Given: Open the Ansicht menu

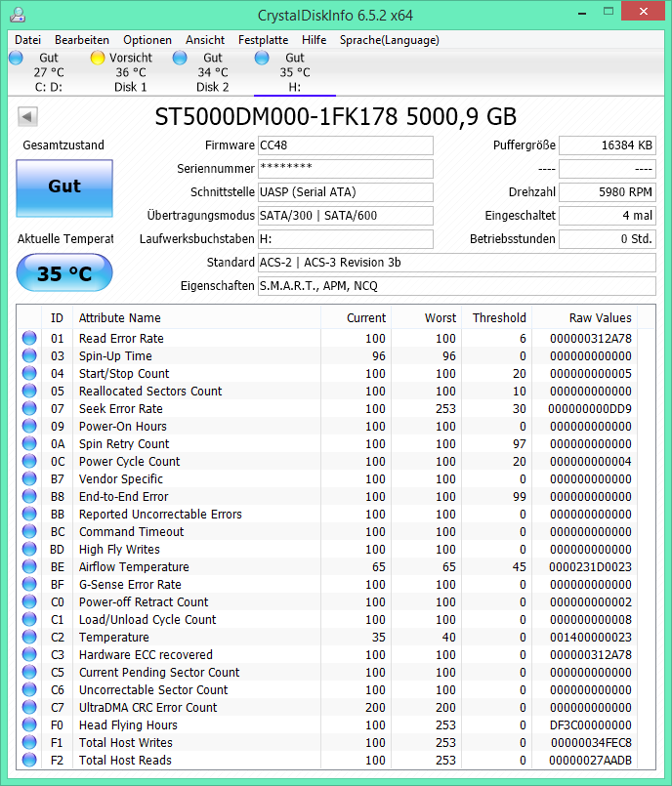Looking at the screenshot, I should click(x=205, y=40).
